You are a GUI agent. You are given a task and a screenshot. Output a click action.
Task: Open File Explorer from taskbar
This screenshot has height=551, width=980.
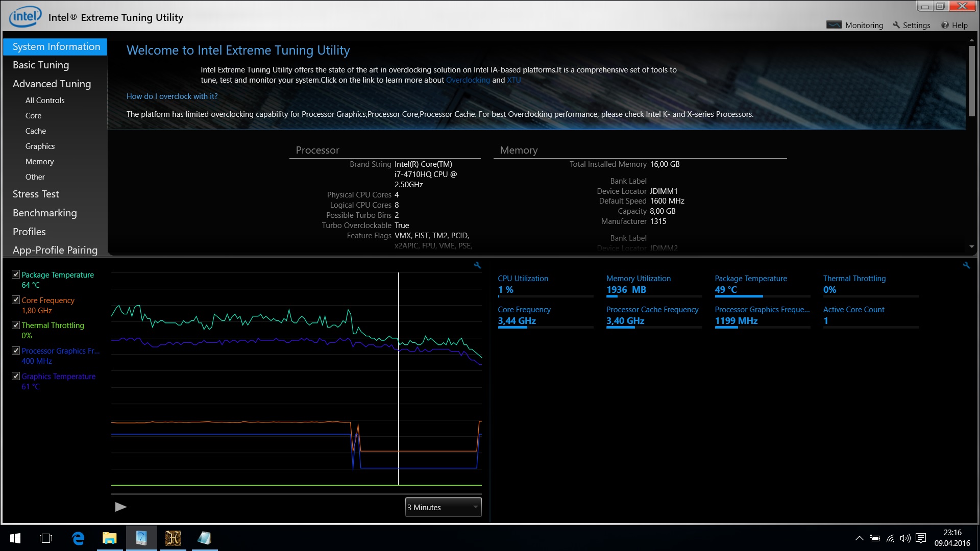click(110, 538)
